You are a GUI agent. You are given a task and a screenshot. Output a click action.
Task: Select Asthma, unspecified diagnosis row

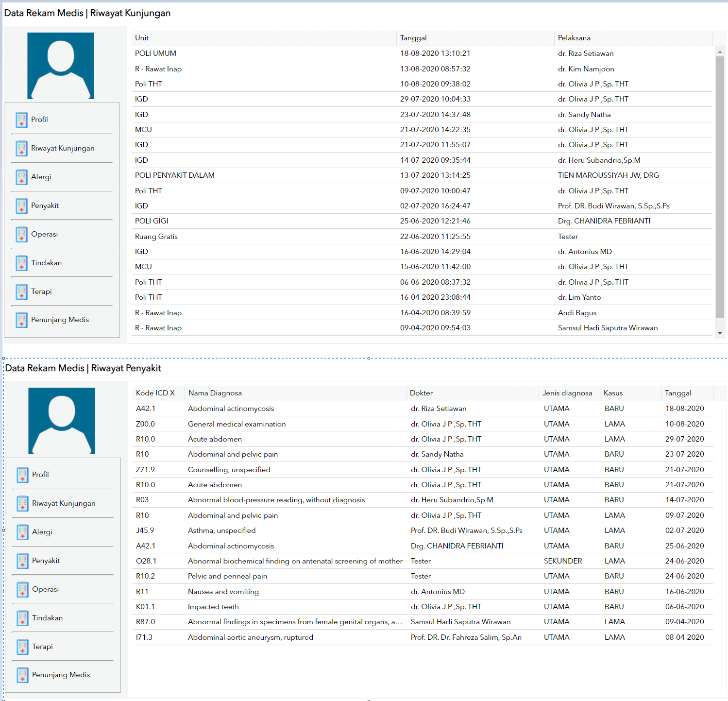click(423, 530)
